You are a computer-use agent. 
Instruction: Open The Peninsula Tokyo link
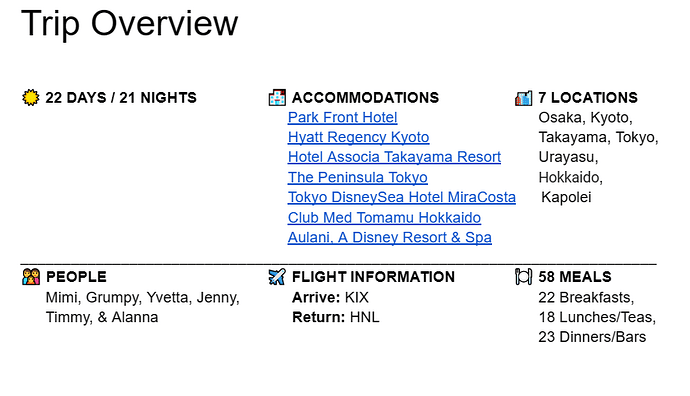(x=357, y=177)
